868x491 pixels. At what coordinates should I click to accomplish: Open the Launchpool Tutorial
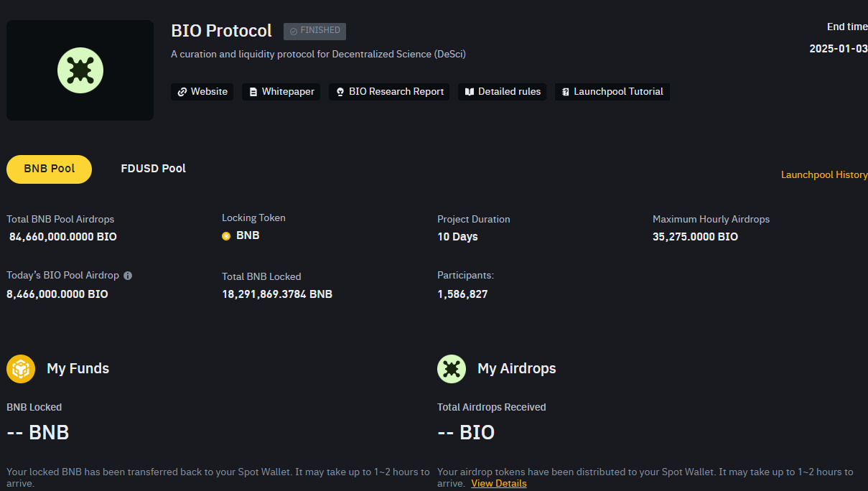click(x=612, y=92)
